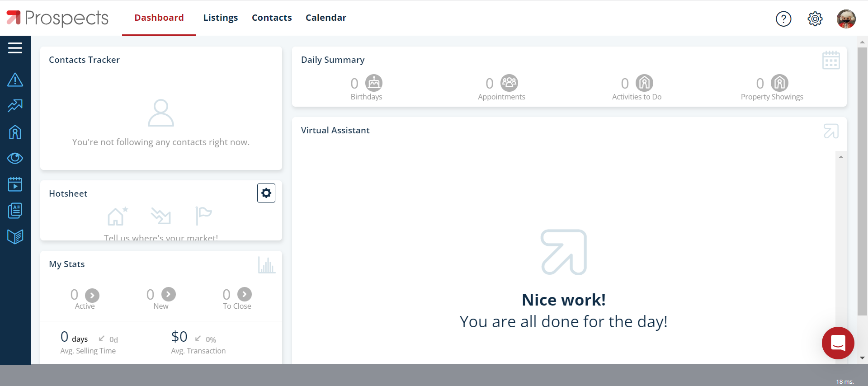The image size is (868, 386).
Task: Expand the New listings arrow
Action: point(169,294)
